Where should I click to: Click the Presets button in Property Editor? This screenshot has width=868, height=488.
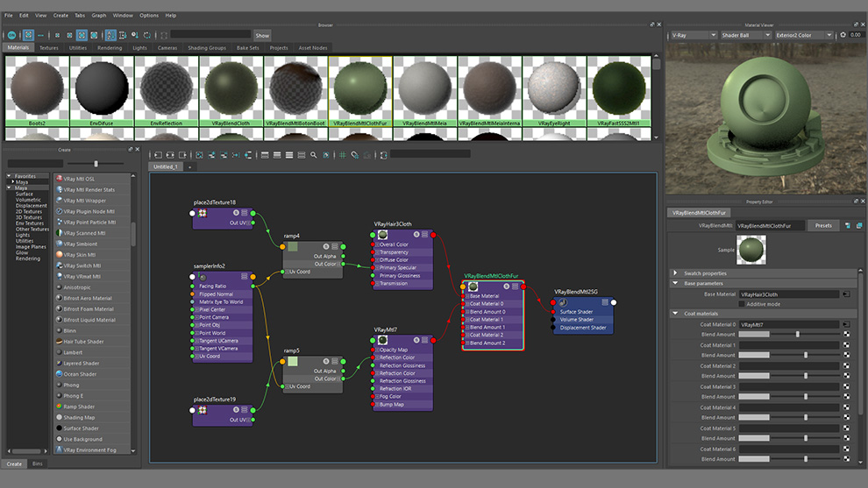[x=822, y=225]
